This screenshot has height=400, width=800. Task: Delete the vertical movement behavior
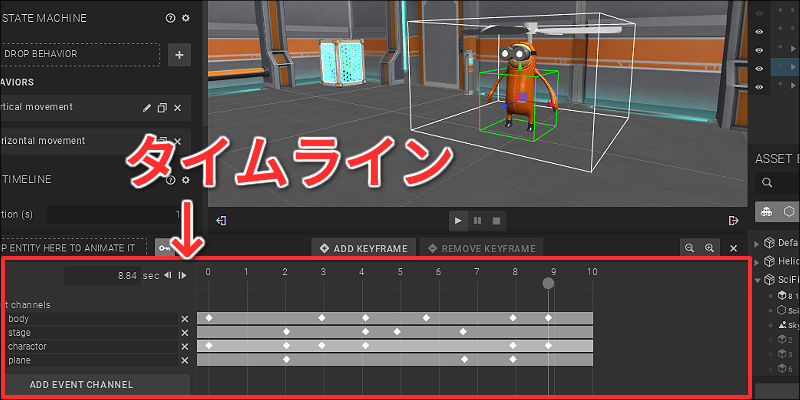click(x=178, y=108)
